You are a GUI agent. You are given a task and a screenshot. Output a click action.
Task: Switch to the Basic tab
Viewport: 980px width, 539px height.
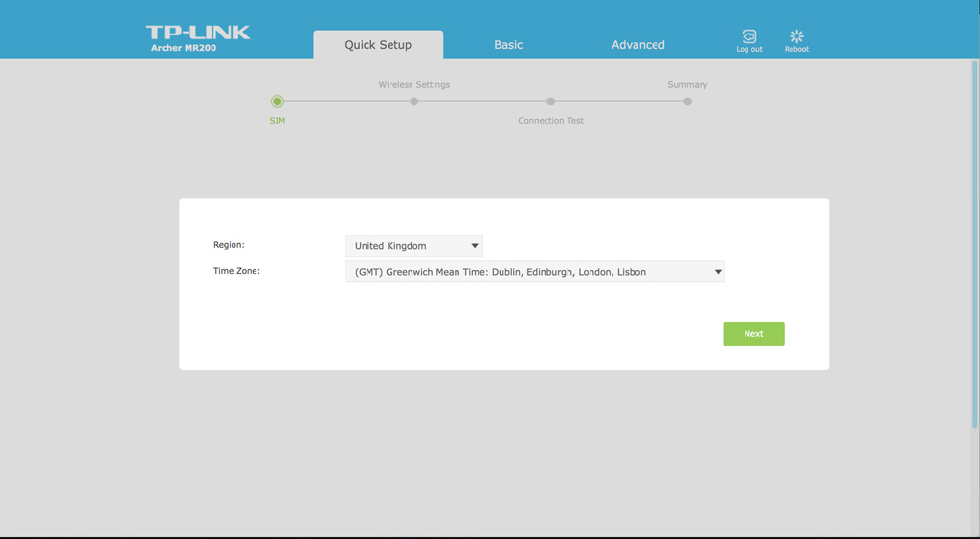(508, 45)
